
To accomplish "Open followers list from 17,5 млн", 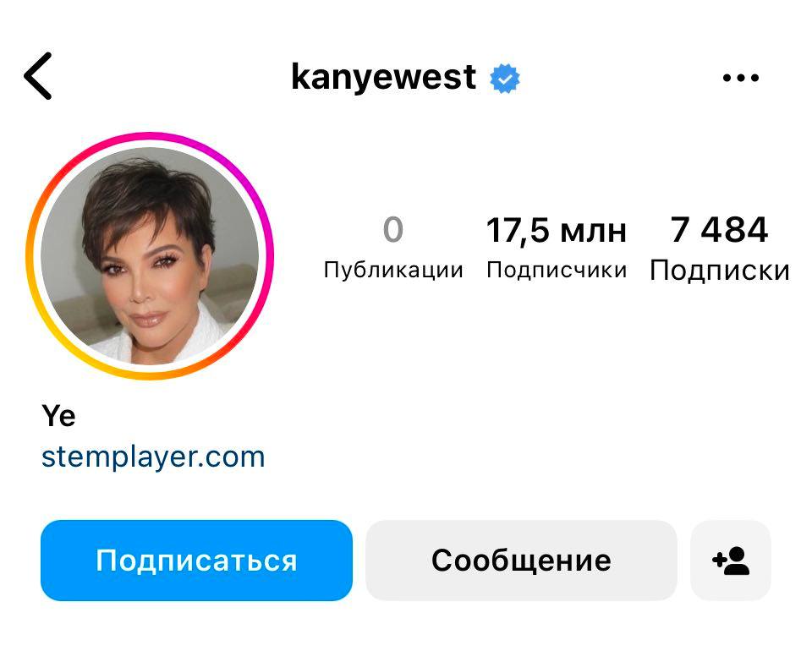I will coord(557,230).
